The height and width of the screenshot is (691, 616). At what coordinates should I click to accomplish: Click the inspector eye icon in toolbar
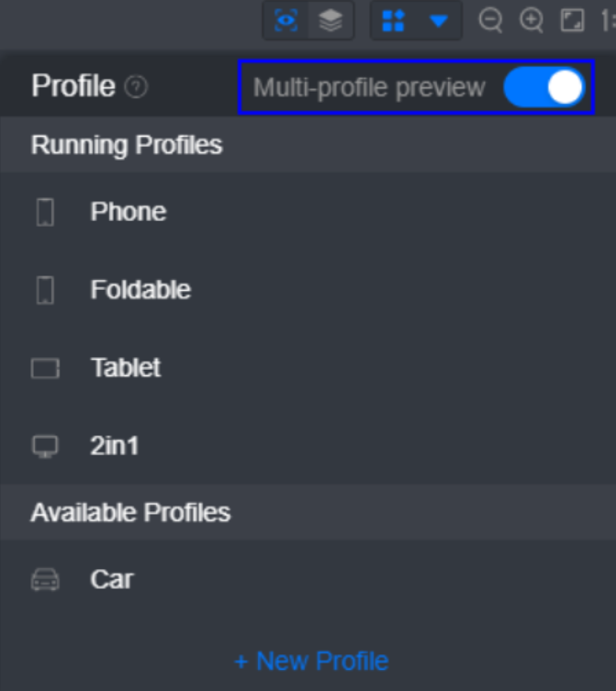286,20
